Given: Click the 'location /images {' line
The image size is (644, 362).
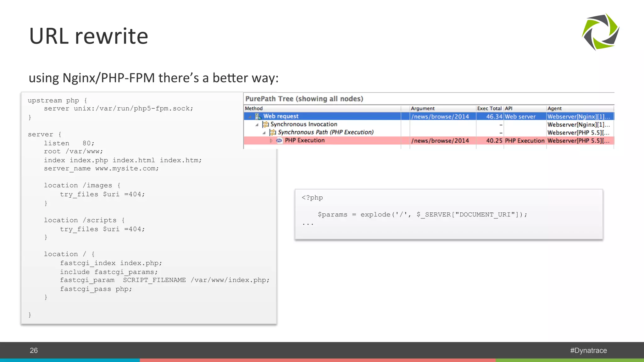Looking at the screenshot, I should tap(82, 185).
